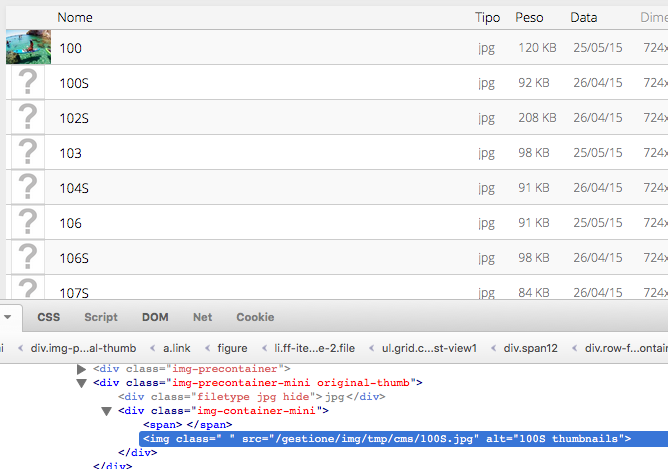Click the jpg type in row 106

[487, 224]
